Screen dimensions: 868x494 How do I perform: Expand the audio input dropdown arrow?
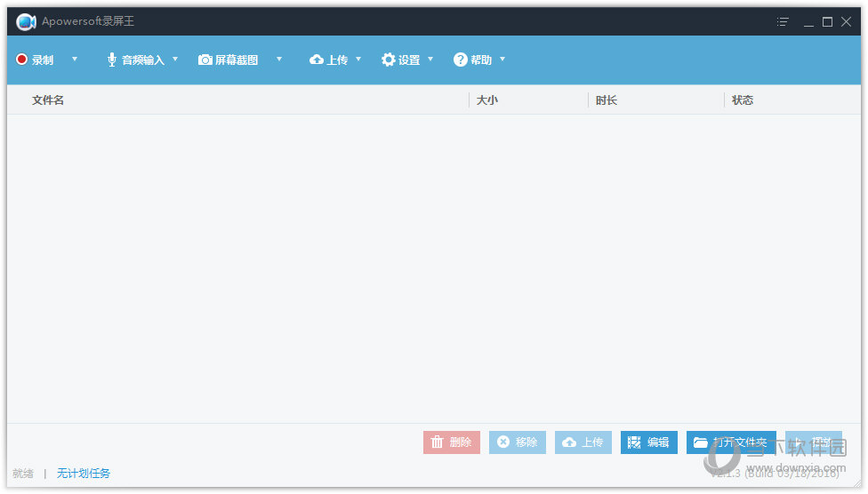point(175,59)
